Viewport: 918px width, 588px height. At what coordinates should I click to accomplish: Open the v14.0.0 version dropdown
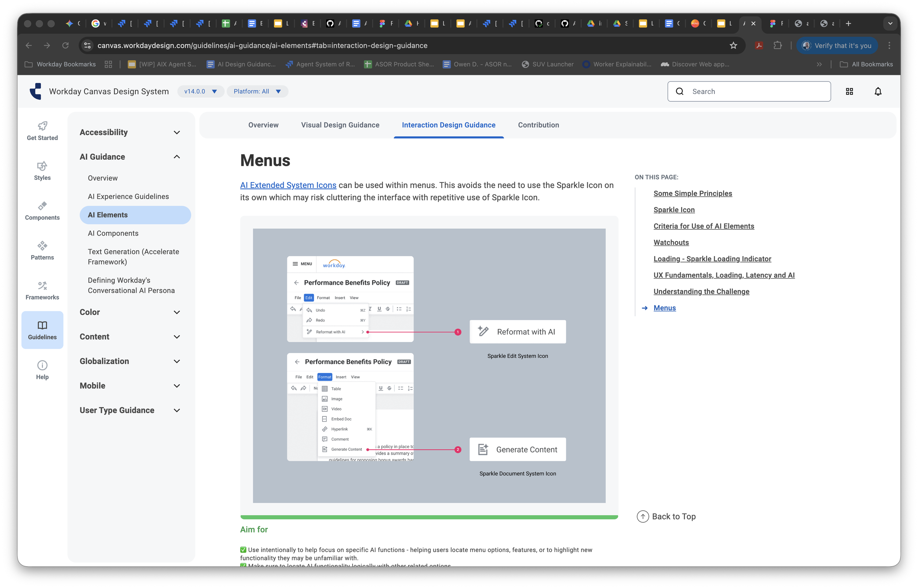point(200,91)
